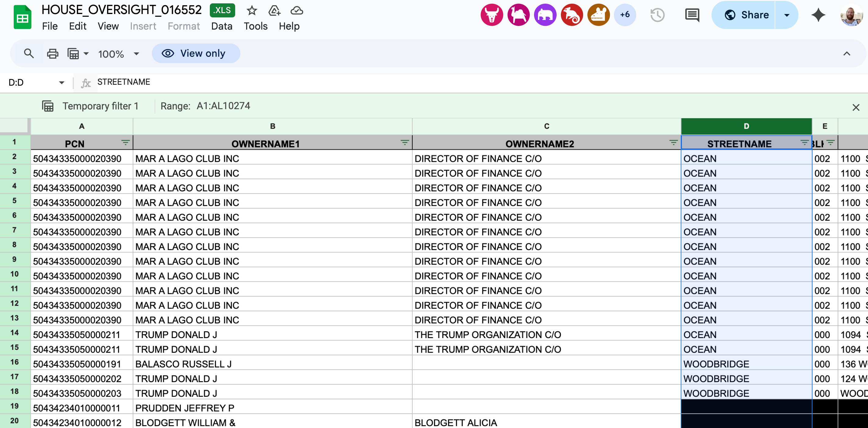Click the add to Drive icon
The width and height of the screenshot is (868, 428).
(274, 11)
